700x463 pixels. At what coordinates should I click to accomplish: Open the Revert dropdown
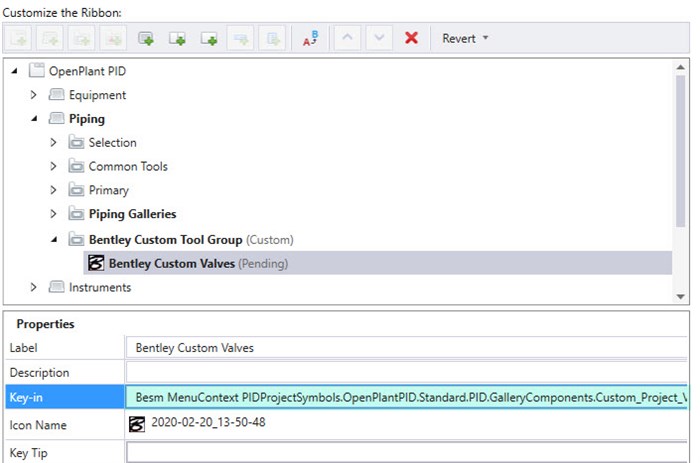465,38
